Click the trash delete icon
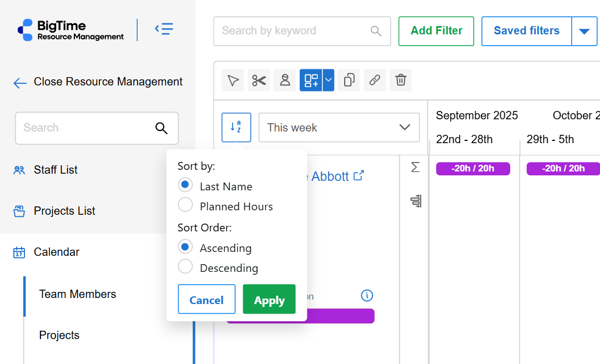The image size is (600, 364). tap(400, 80)
